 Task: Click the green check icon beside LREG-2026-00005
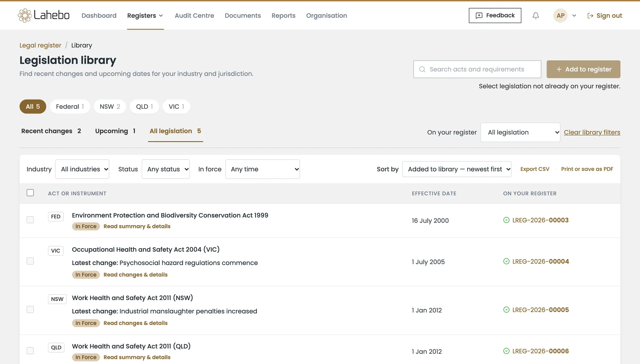coord(506,310)
